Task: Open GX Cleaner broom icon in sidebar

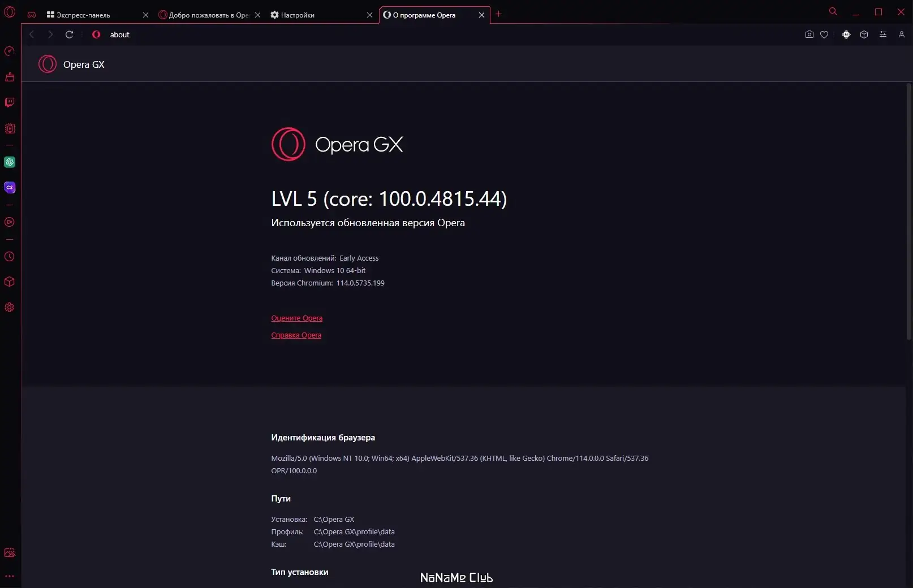Action: [x=10, y=77]
